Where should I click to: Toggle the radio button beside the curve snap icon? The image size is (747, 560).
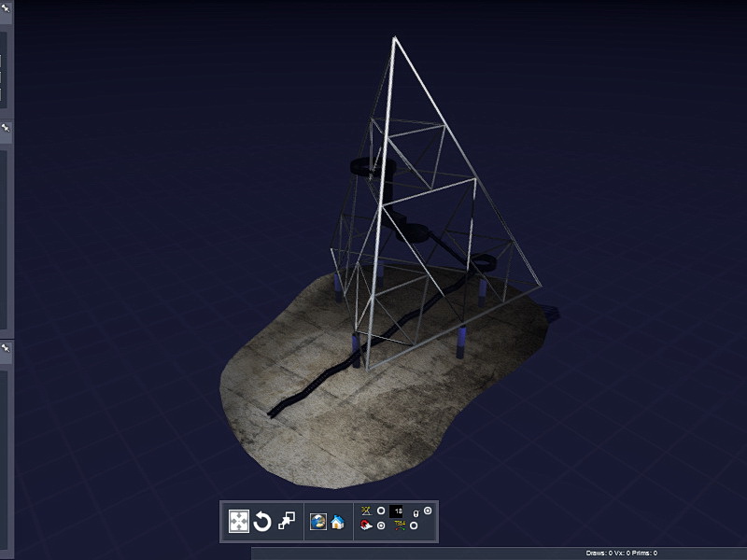click(x=414, y=525)
